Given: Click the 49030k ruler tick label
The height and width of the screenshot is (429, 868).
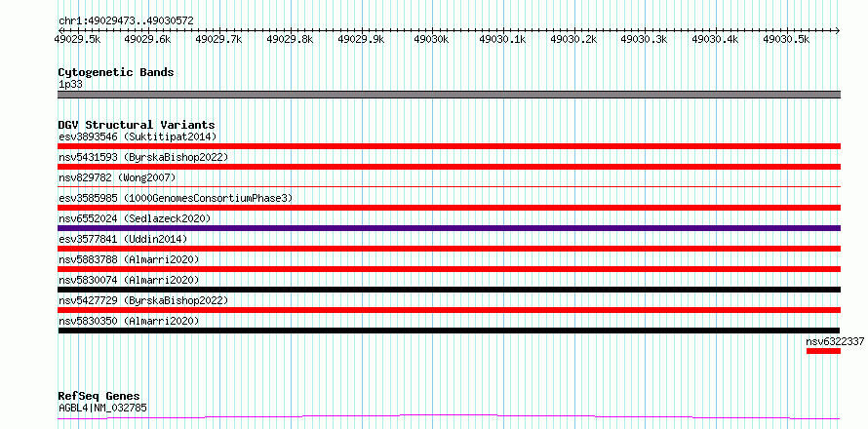Looking at the screenshot, I should coord(431,39).
